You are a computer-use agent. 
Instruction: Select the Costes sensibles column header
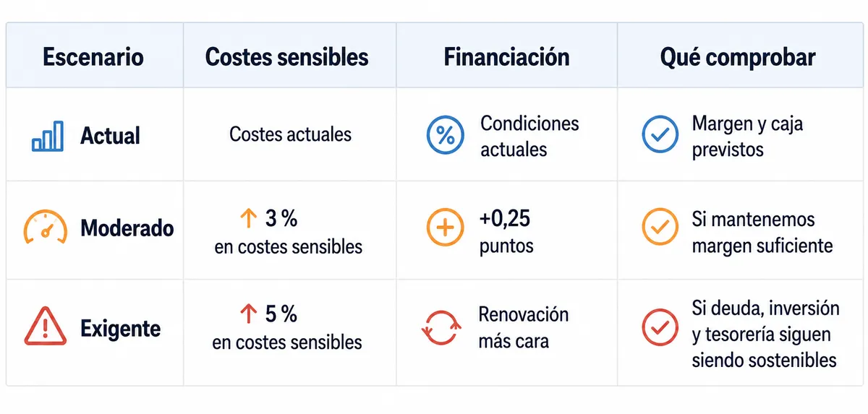pos(287,57)
